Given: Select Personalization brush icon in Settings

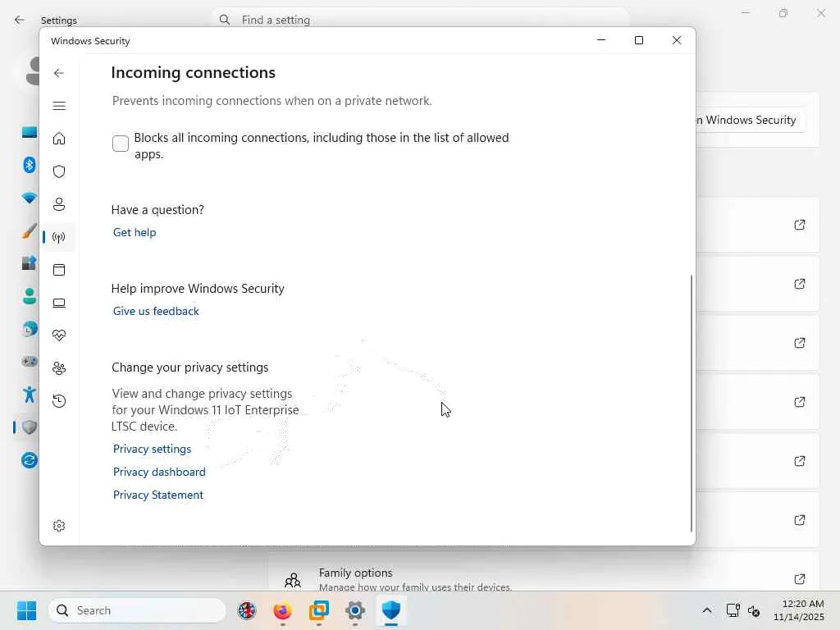Looking at the screenshot, I should tap(30, 231).
